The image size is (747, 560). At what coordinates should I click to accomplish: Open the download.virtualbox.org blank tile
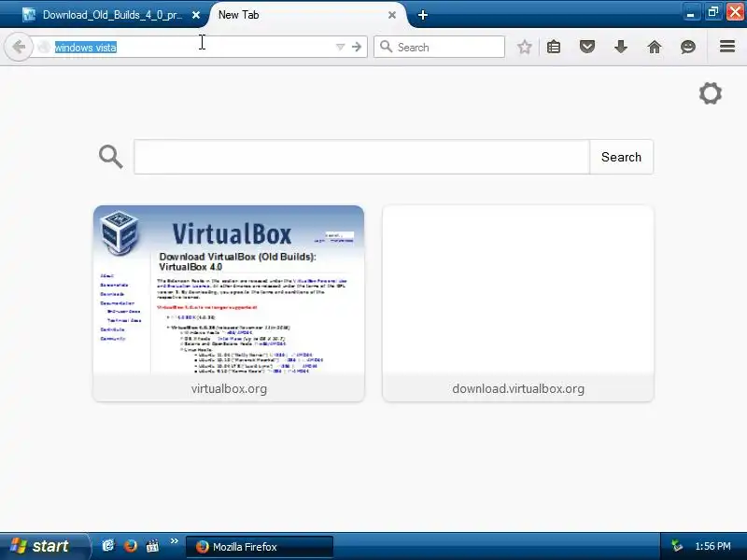coord(518,302)
